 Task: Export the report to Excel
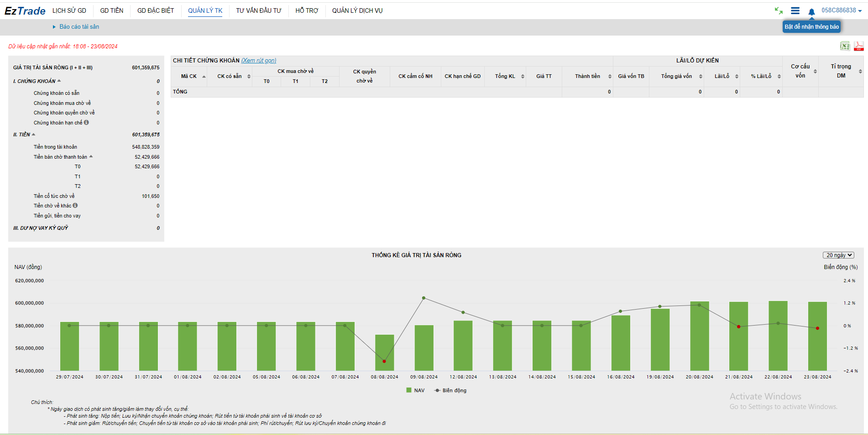[845, 46]
